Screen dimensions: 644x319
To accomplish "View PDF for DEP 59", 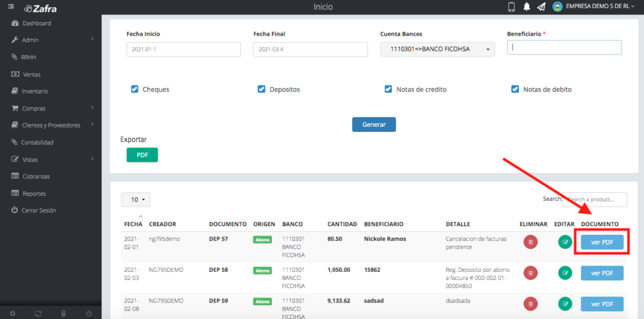I will pos(602,304).
